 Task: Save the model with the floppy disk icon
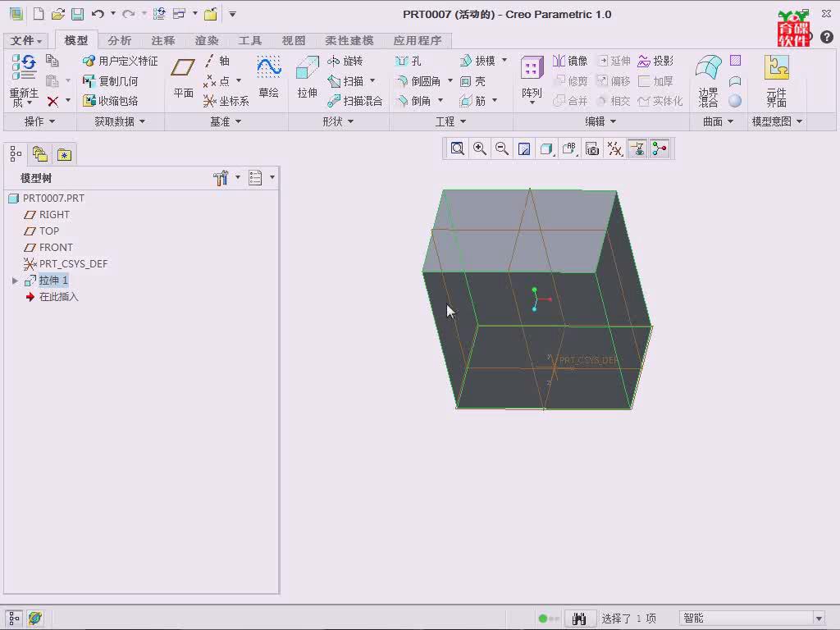coord(78,14)
